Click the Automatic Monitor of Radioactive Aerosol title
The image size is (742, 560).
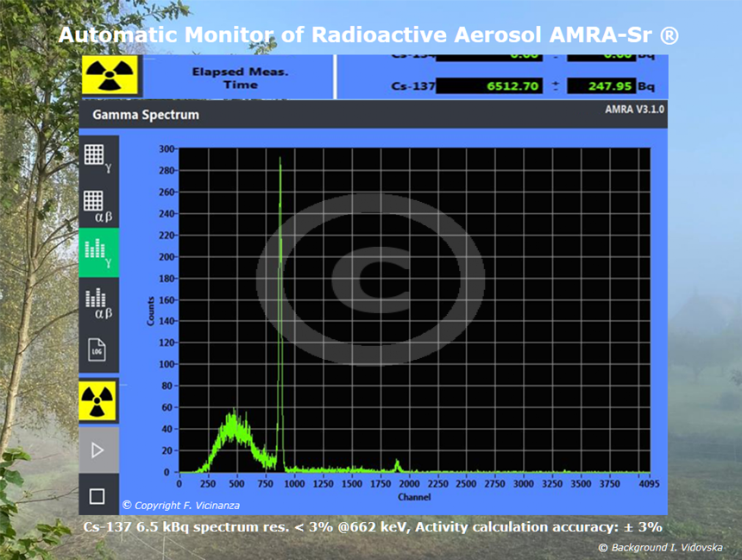(x=368, y=35)
